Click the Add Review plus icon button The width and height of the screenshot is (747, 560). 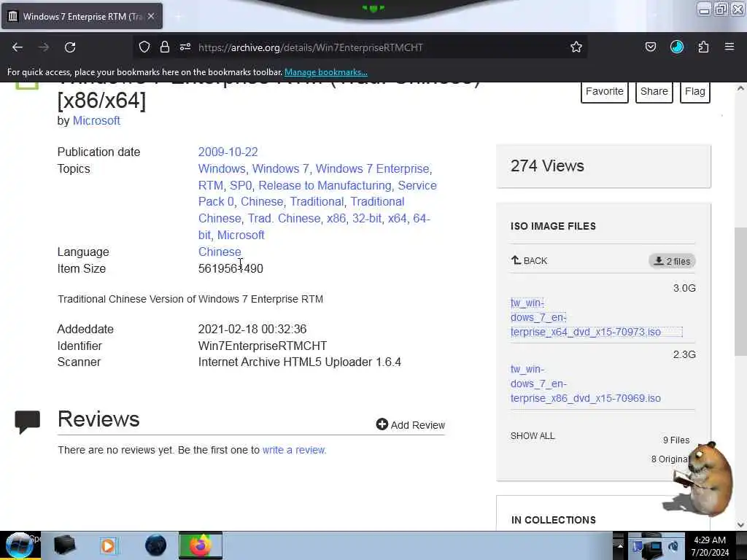point(410,425)
